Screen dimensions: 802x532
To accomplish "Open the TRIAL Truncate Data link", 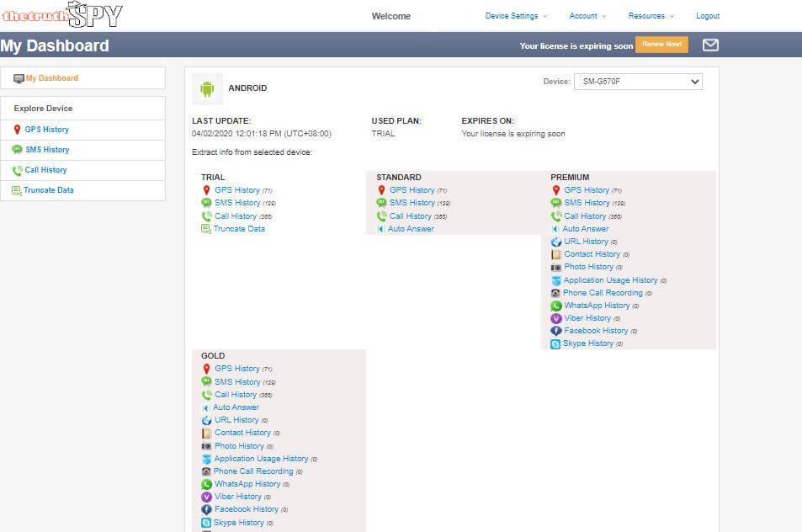I will [x=239, y=229].
